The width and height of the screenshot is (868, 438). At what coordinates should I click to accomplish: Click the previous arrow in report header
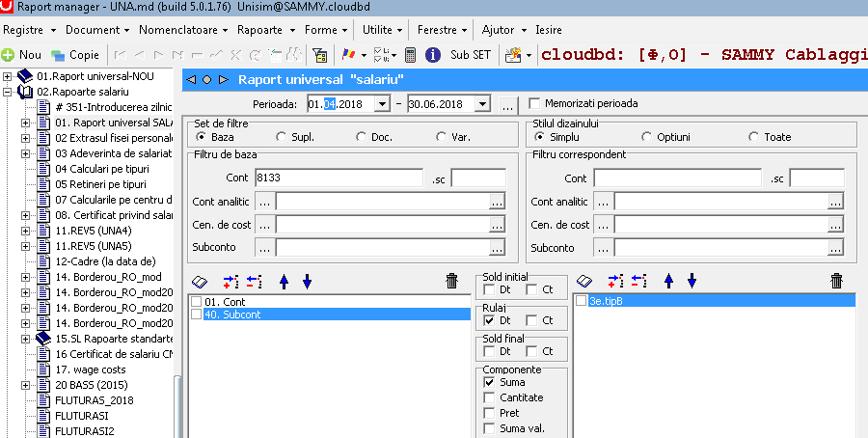click(191, 80)
